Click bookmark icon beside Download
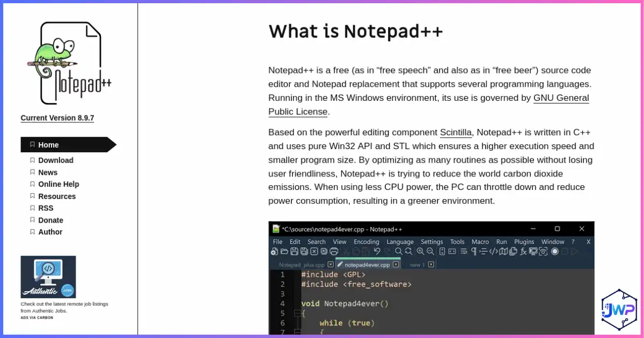This screenshot has height=338, width=644. point(32,160)
